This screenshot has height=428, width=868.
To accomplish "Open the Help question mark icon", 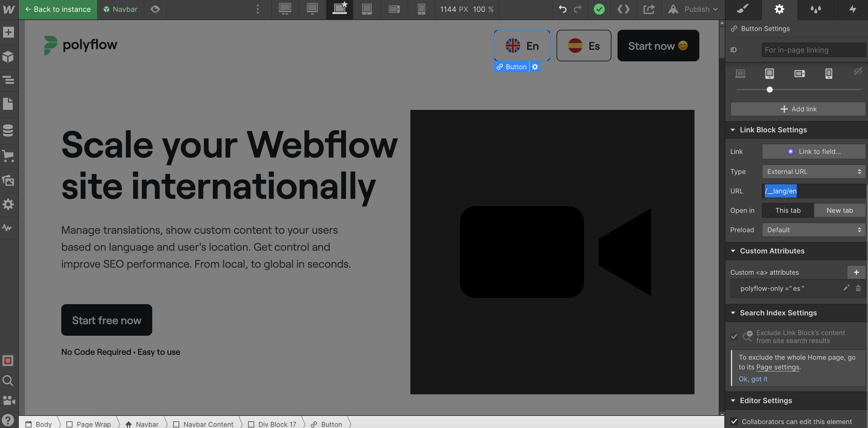I will pos(8,420).
